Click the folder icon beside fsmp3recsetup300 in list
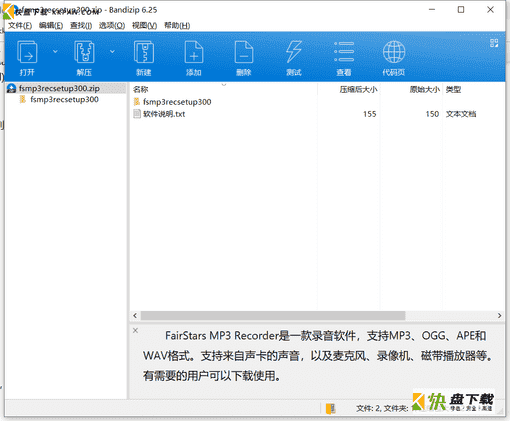 [137, 101]
